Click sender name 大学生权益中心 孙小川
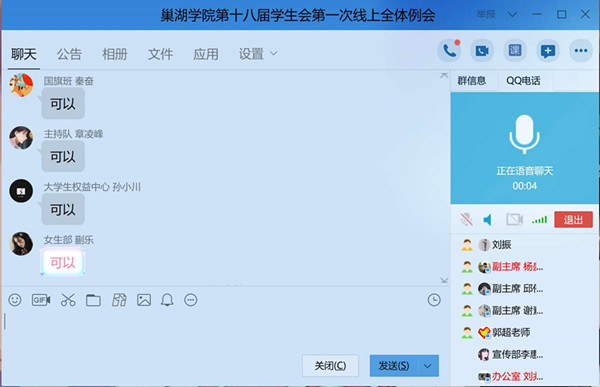 (x=92, y=187)
